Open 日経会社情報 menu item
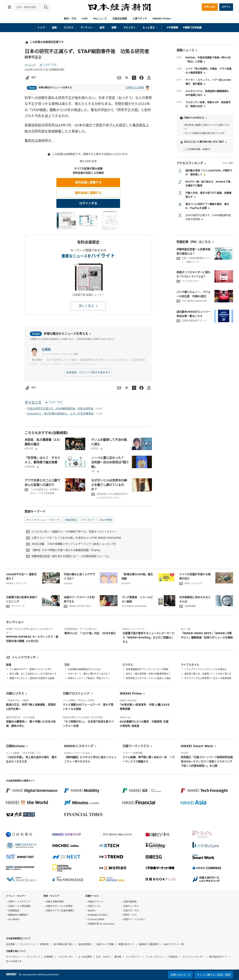 pyautogui.click(x=120, y=19)
